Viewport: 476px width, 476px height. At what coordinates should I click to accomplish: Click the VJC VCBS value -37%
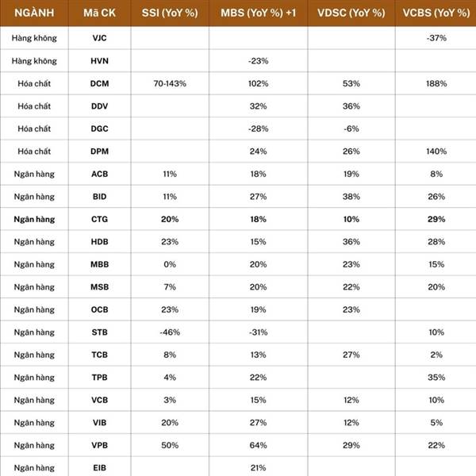click(436, 38)
